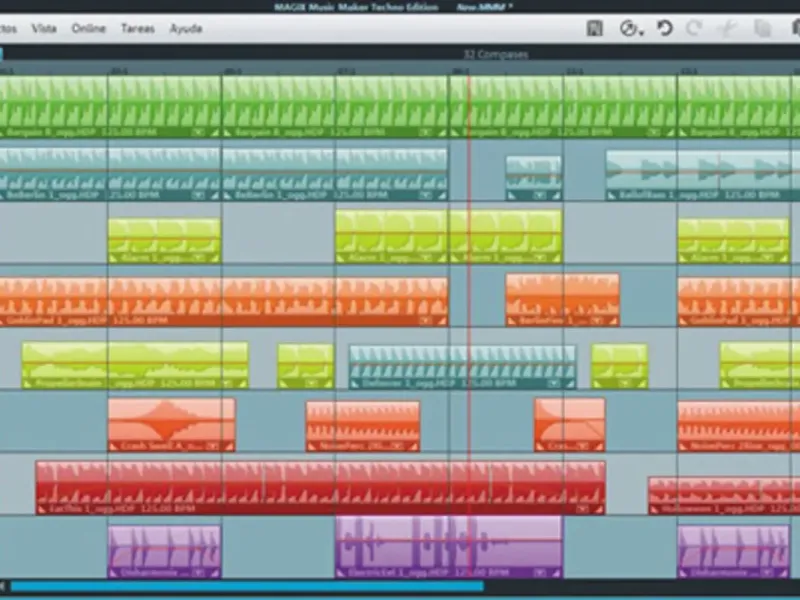Click the small teal clip after the playhead in second track

[x=533, y=178]
